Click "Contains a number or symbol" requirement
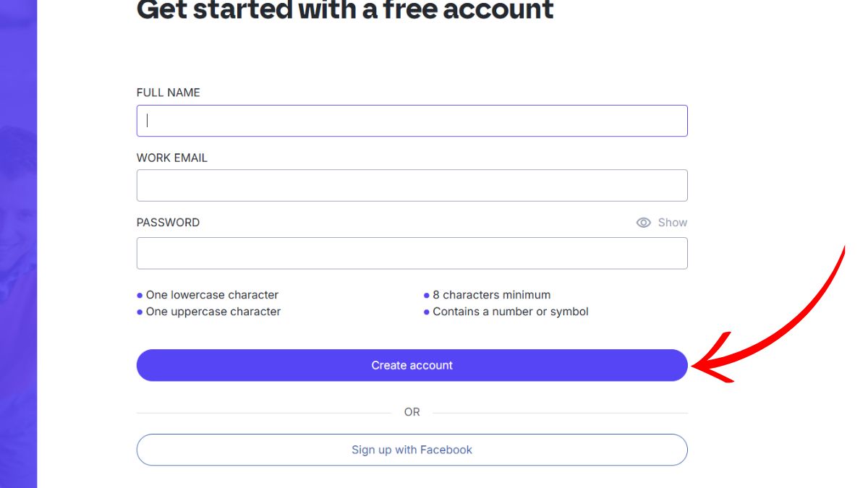This screenshot has width=868, height=488. [x=511, y=312]
